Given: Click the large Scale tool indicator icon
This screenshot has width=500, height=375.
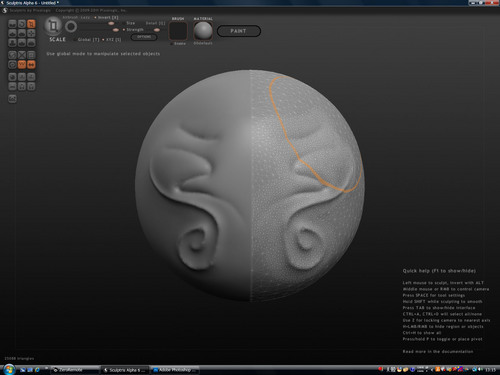Looking at the screenshot, I should click(x=53, y=26).
